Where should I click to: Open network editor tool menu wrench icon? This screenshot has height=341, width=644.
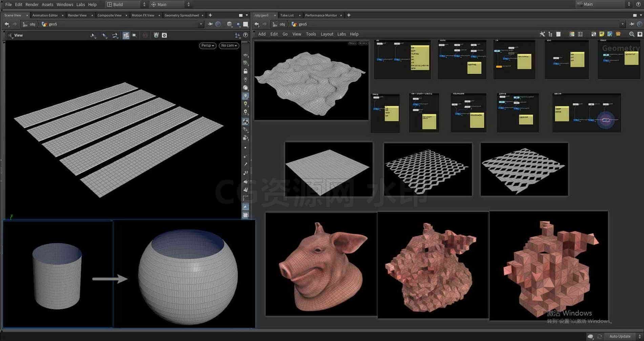click(542, 34)
